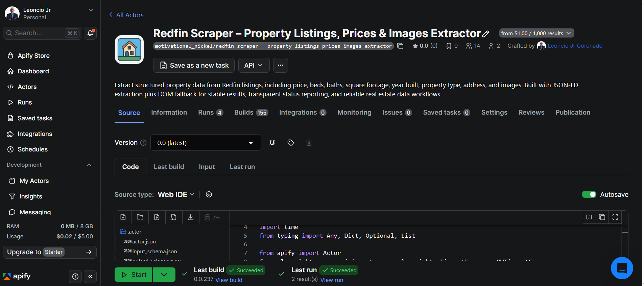Image resolution: width=644 pixels, height=286 pixels.
Task: Collapse Development section
Action: (x=89, y=165)
